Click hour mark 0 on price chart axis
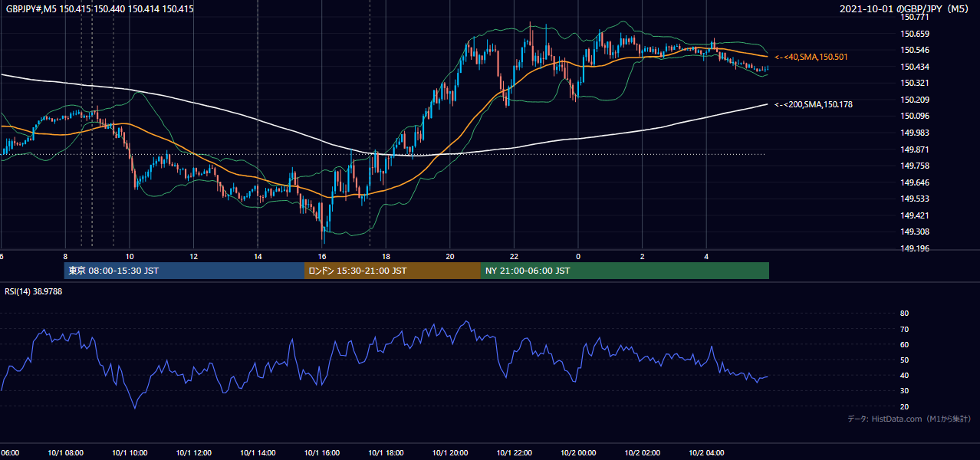The height and width of the screenshot is (460, 980). (578, 256)
